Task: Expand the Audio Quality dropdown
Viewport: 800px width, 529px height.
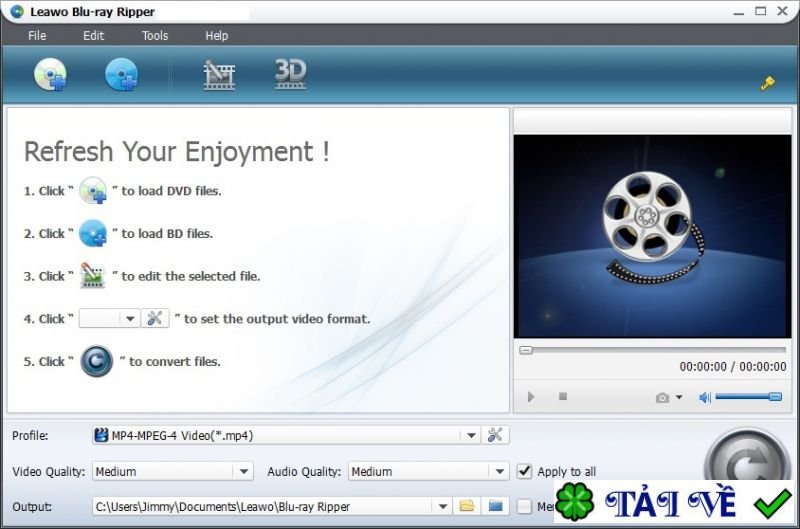Action: tap(500, 471)
